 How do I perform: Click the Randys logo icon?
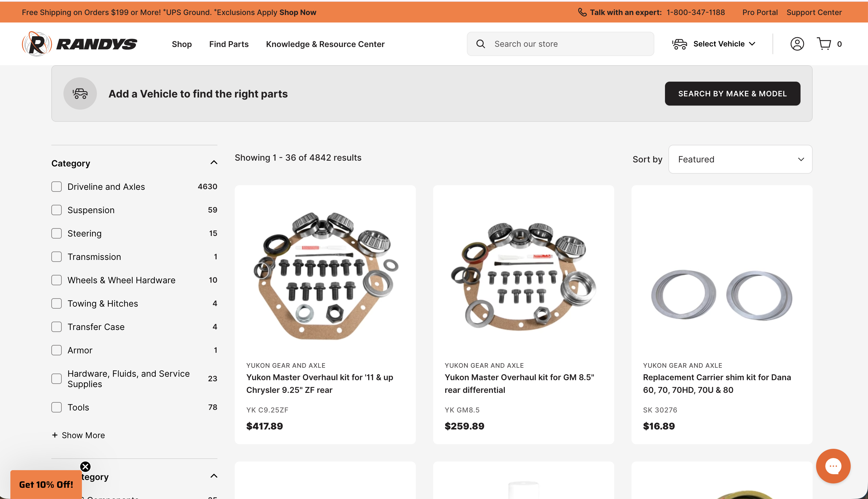(x=37, y=44)
